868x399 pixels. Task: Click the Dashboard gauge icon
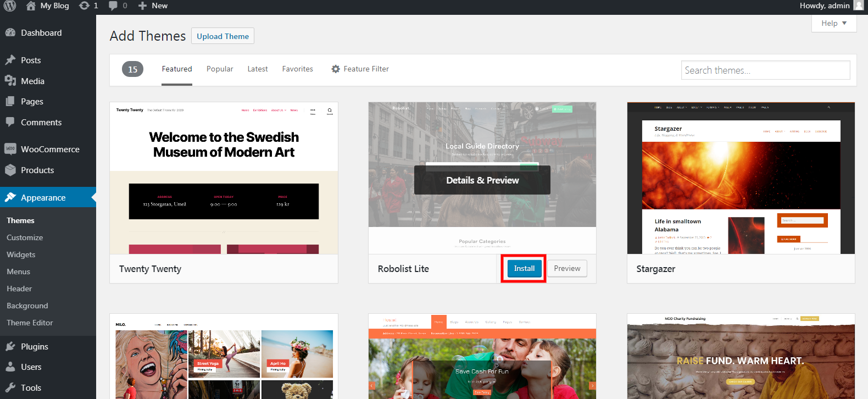click(x=10, y=32)
